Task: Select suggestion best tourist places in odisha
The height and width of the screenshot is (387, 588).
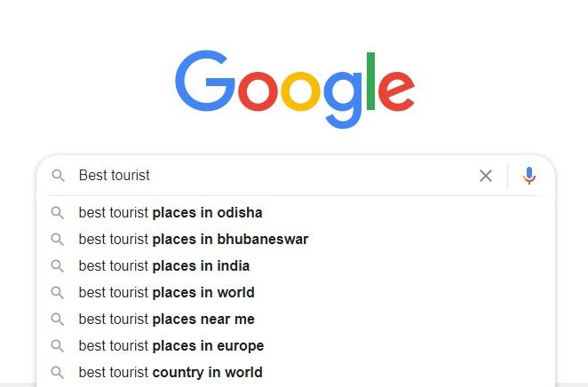Action: 296,213
